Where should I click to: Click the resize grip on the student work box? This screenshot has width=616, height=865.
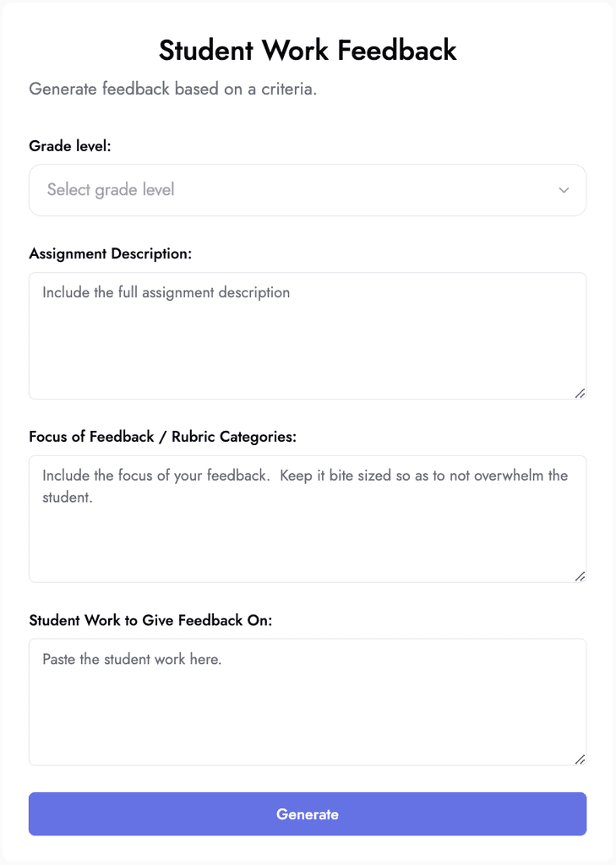(581, 759)
